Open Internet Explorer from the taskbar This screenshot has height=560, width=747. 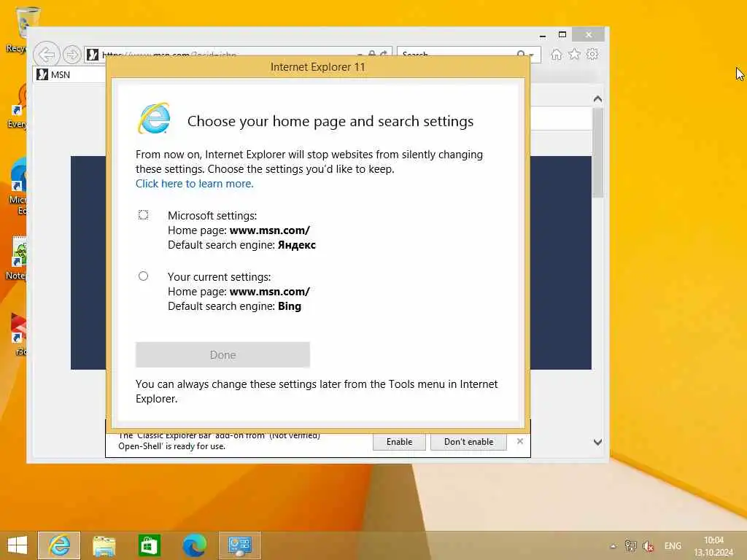click(59, 545)
